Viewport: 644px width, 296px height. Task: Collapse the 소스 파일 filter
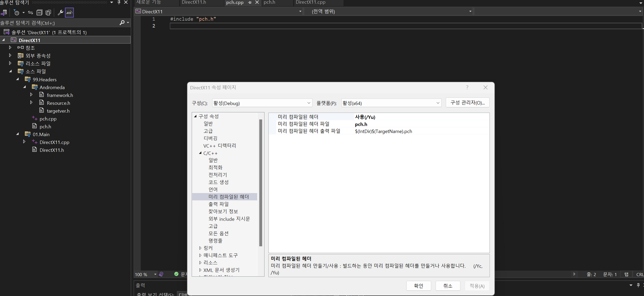[10, 71]
